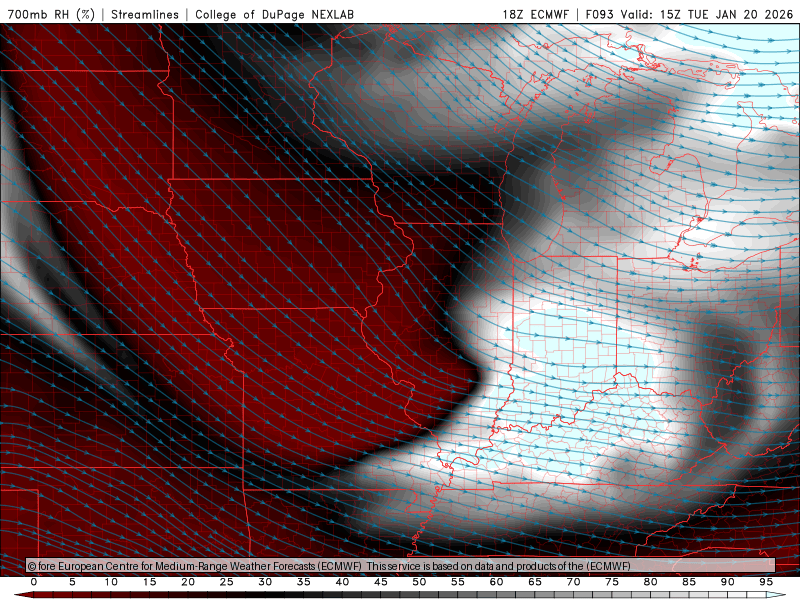Click the '40' color scale label

342,582
